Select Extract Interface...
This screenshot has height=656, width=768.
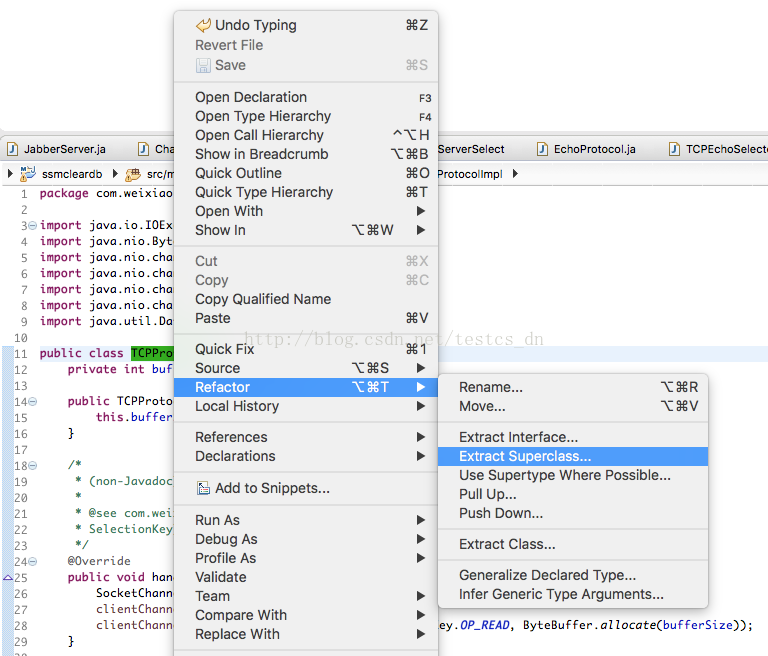pyautogui.click(x=573, y=437)
